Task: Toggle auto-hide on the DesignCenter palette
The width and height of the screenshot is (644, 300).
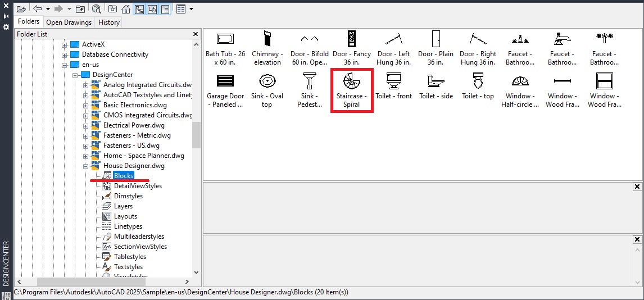Action: tap(6, 17)
